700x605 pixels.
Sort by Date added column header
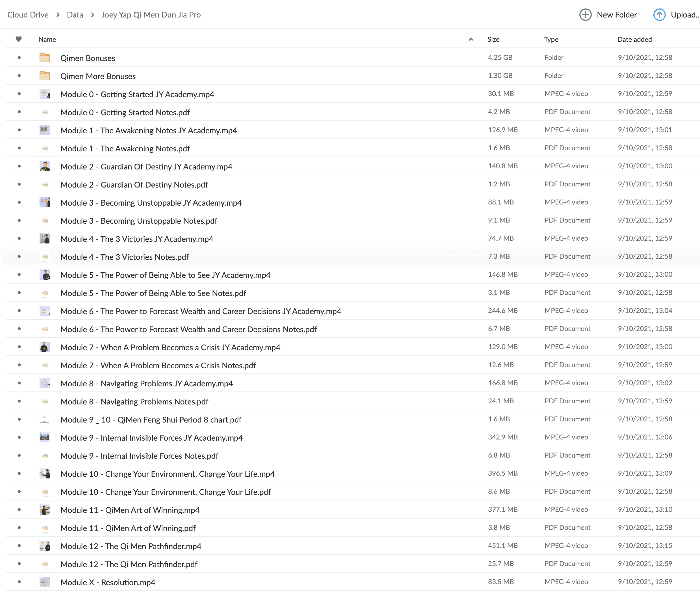(x=634, y=40)
